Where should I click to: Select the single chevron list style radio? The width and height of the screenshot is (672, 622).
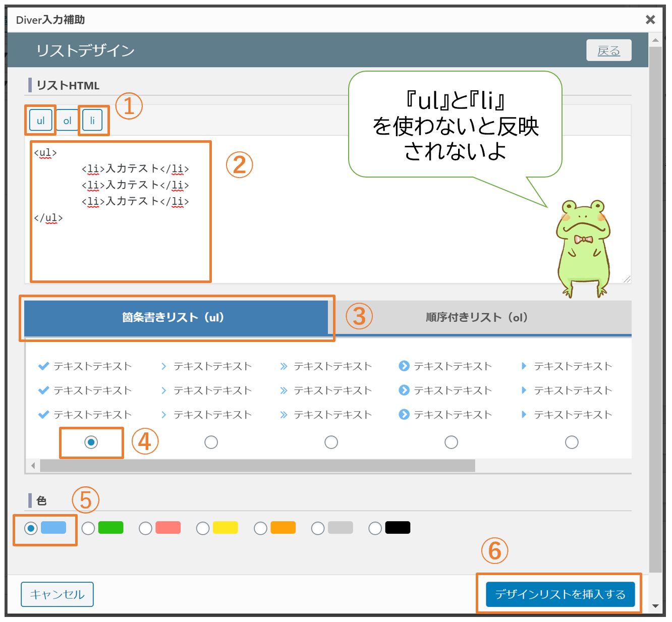click(211, 442)
